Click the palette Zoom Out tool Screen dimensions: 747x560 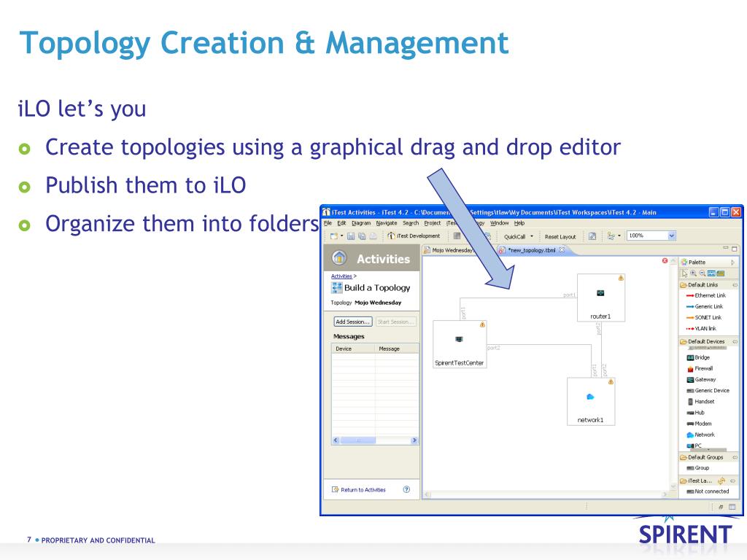(x=703, y=273)
